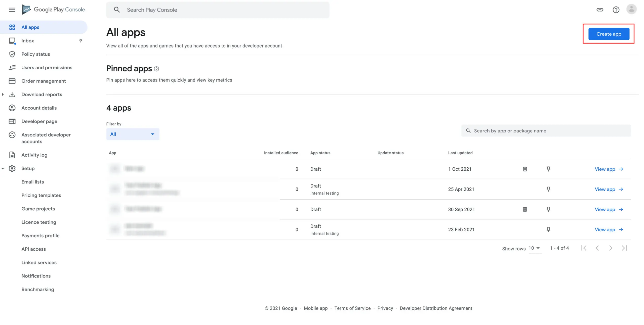Viewport: 644px width, 325px height.
Task: Pin the app updated 30 Sep 2021
Action: pos(548,209)
